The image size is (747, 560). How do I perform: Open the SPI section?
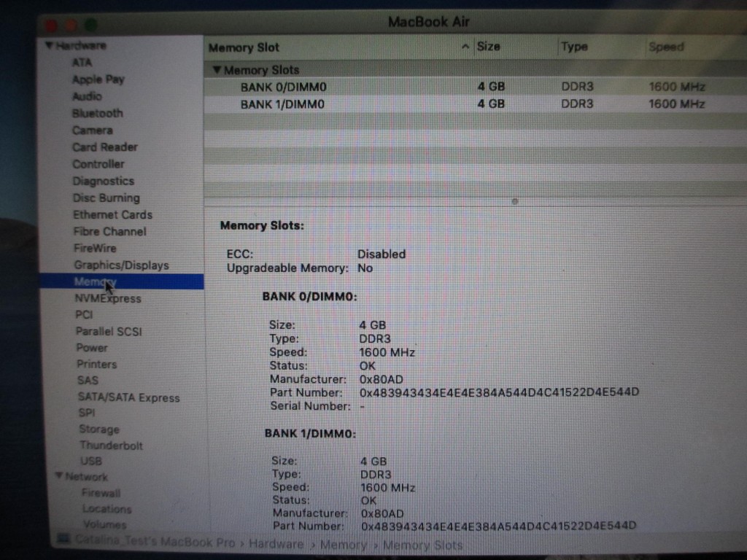click(86, 413)
